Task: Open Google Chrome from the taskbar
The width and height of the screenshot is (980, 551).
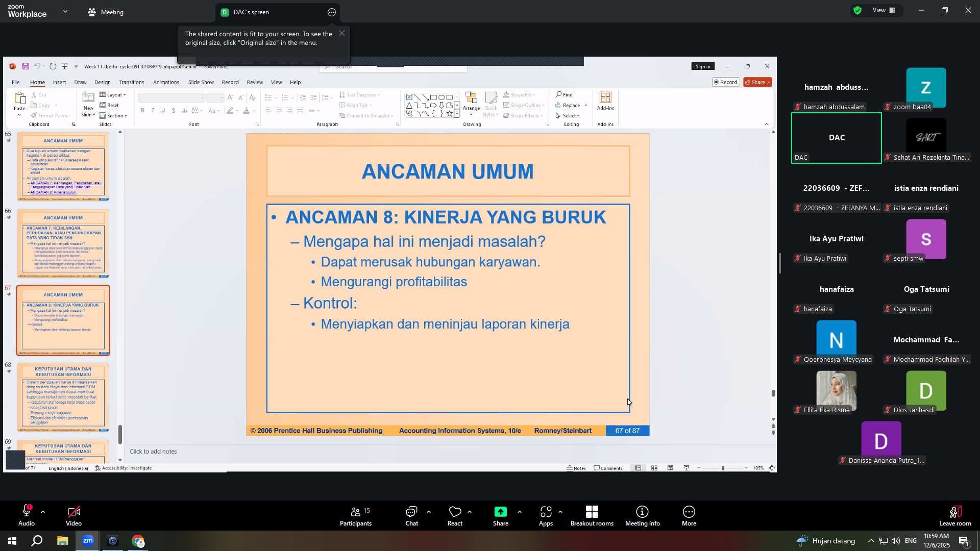Action: 138,541
